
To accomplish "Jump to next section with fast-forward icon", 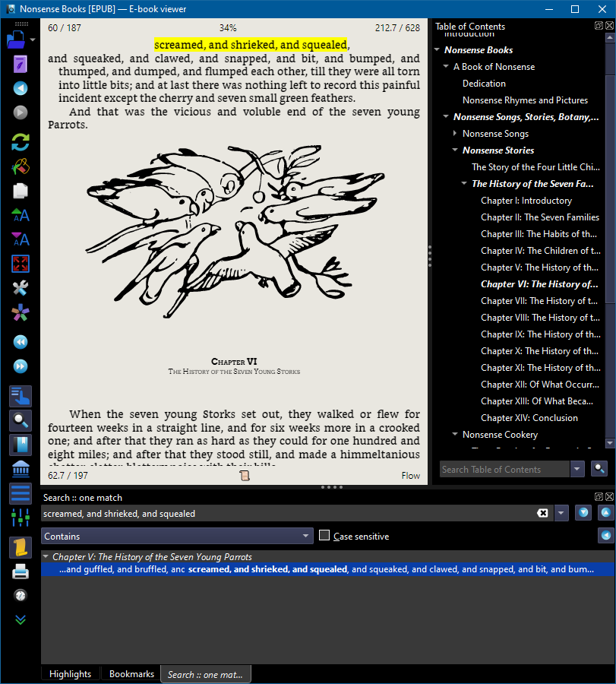I will click(x=20, y=366).
